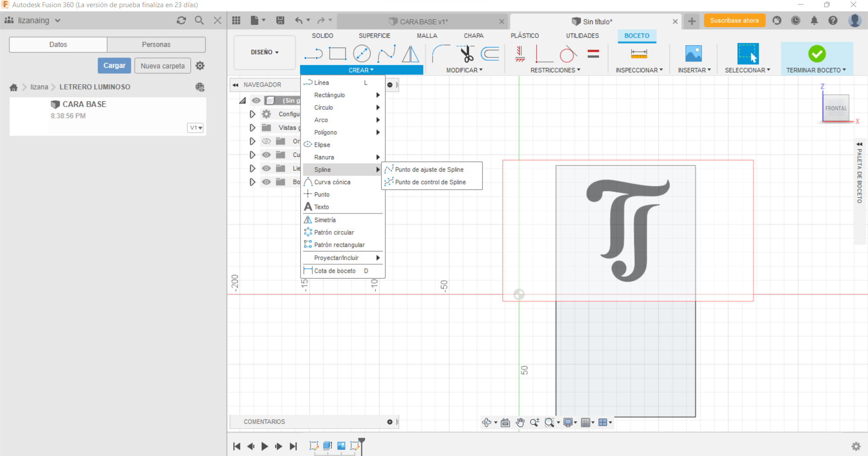Click the FRONTAL view cube face
This screenshot has height=456, width=868.
(x=835, y=108)
